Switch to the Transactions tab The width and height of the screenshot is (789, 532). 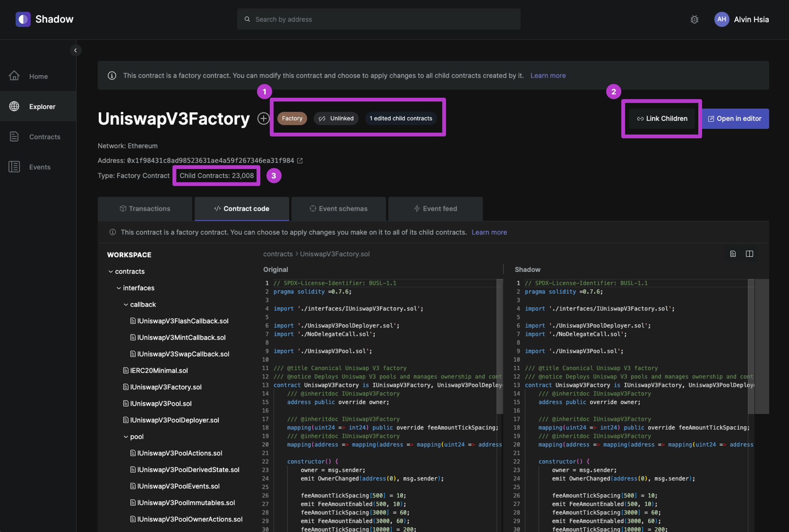145,208
